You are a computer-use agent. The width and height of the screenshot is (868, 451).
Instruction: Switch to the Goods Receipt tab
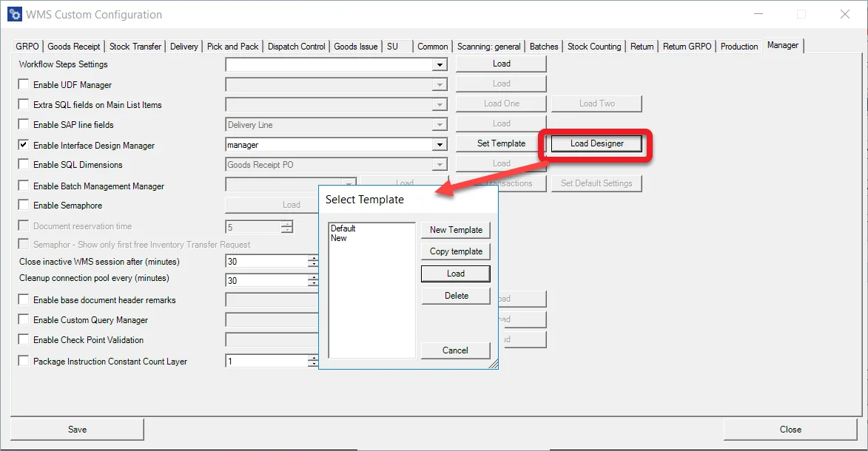pyautogui.click(x=74, y=46)
